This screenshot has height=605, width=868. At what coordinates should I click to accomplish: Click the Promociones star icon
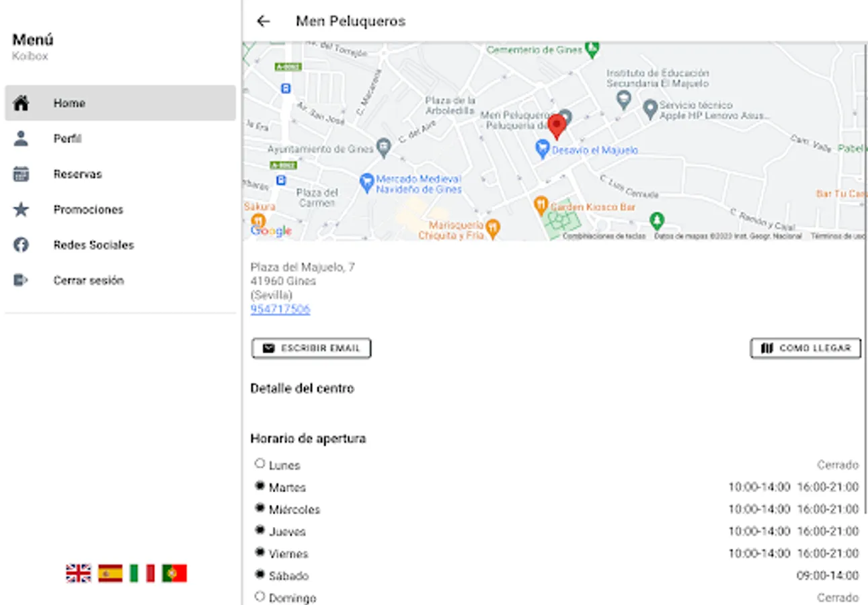22,210
